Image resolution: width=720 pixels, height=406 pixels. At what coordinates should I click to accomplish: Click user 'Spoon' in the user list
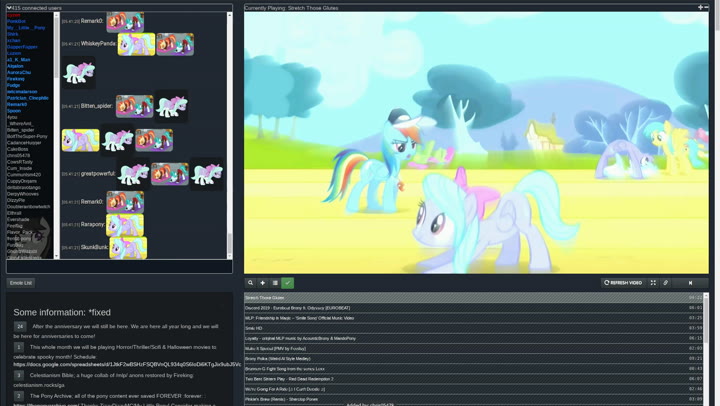click(14, 111)
